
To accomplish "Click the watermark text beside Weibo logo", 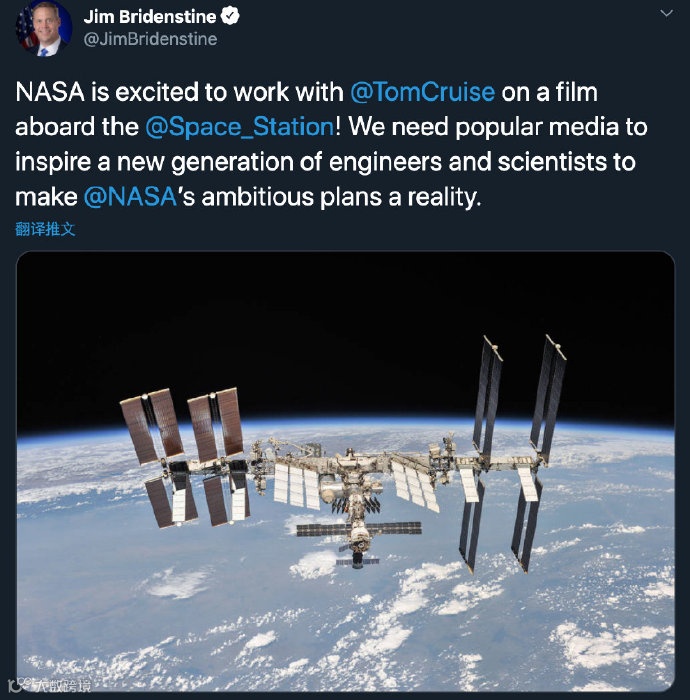I will point(62,683).
